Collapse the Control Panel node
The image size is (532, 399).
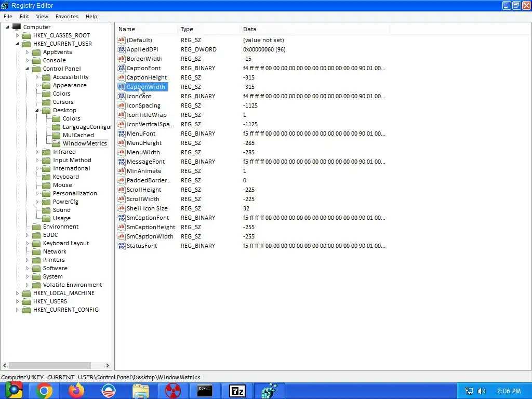point(27,69)
